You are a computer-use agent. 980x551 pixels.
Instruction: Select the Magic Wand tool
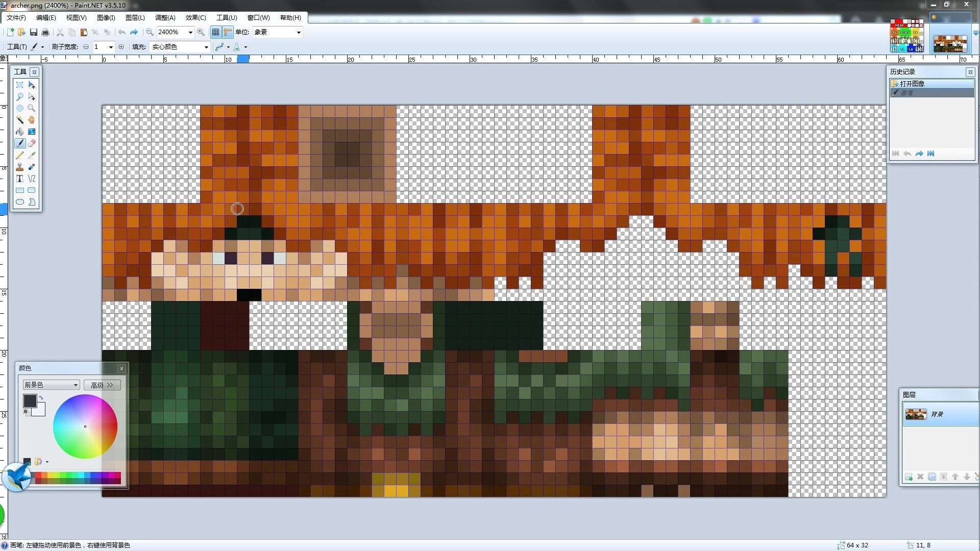point(19,120)
